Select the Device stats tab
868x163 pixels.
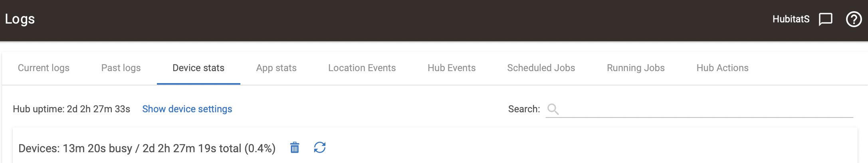[198, 68]
